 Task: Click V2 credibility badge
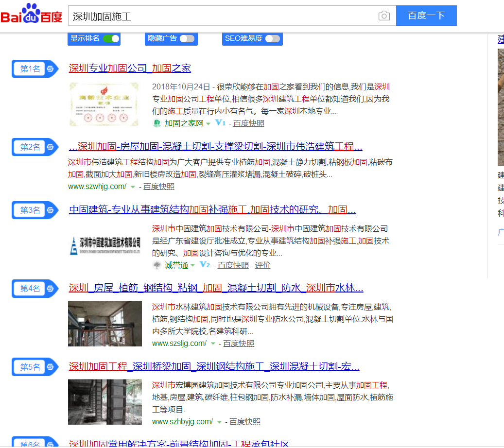[205, 265]
